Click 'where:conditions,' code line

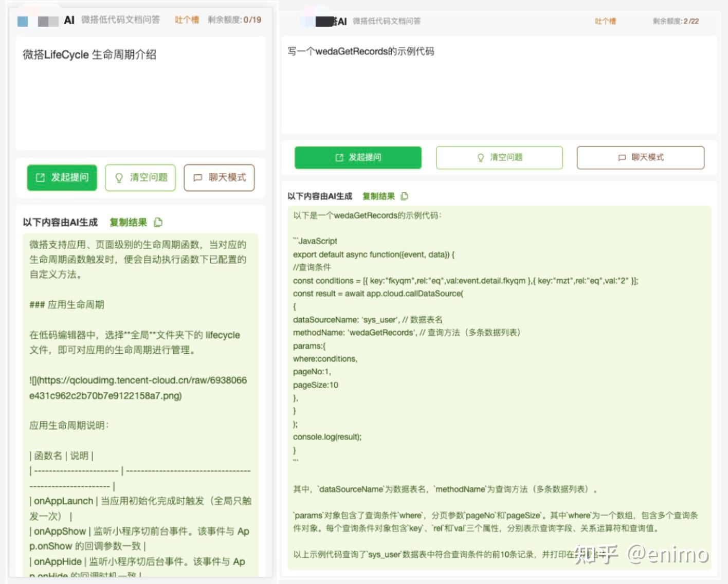coord(325,359)
